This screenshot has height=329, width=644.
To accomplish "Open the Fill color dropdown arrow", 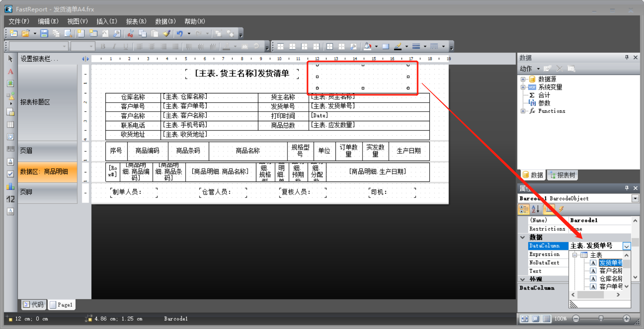I will coord(376,46).
